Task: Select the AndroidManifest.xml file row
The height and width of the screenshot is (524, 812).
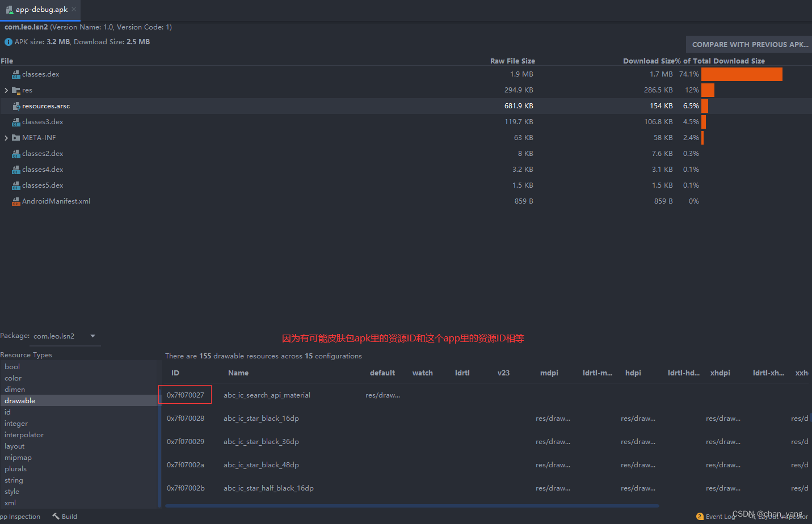Action: tap(406, 201)
